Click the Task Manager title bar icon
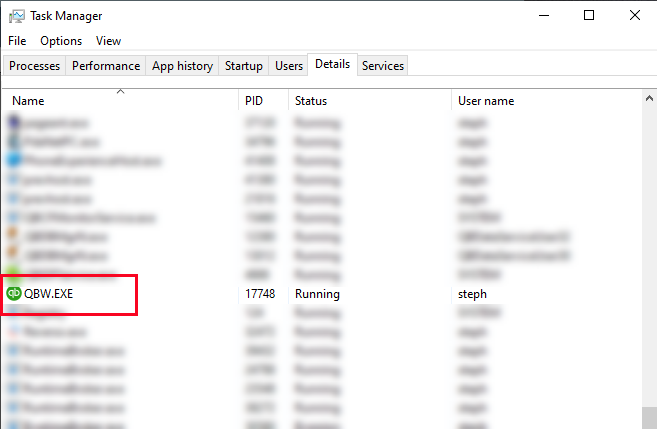 click(17, 16)
